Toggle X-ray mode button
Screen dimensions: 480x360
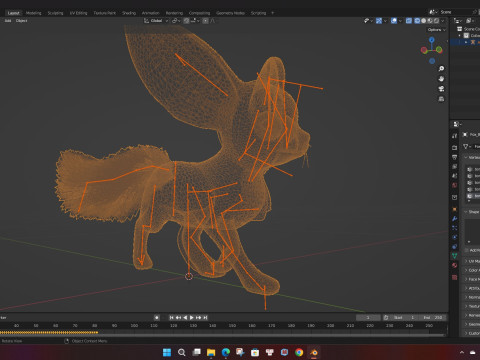coord(409,21)
